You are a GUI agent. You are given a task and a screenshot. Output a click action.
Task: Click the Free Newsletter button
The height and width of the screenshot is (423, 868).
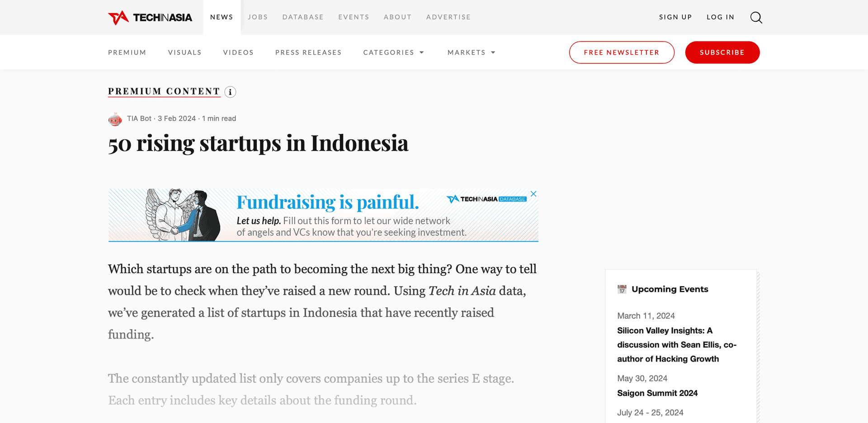(622, 52)
